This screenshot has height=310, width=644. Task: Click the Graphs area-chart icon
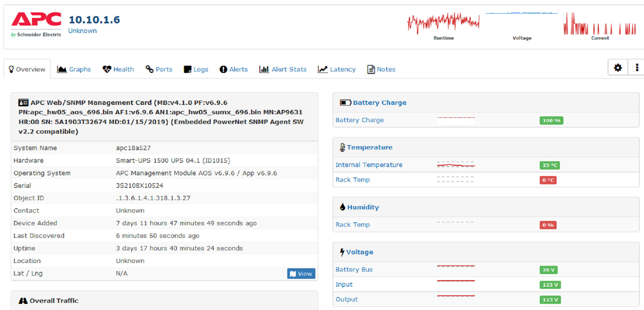[62, 69]
